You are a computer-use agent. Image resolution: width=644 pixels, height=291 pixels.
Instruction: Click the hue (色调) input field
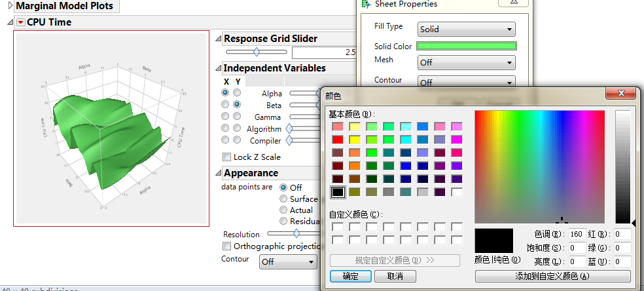click(x=577, y=234)
